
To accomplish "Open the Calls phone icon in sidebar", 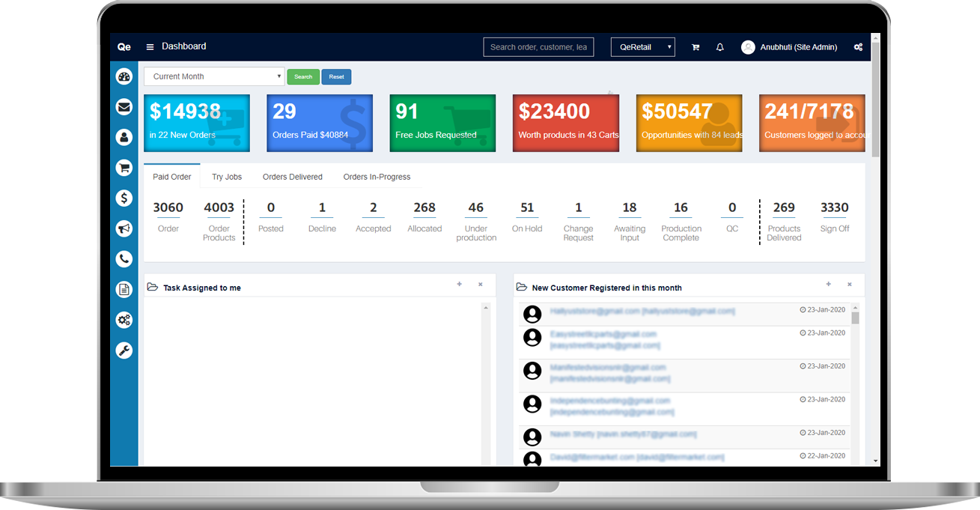I will point(124,259).
